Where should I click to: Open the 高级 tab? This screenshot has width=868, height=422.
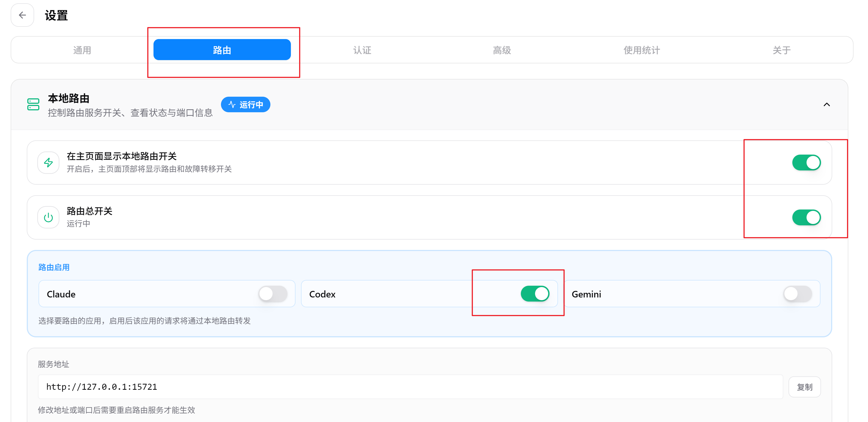pyautogui.click(x=502, y=50)
